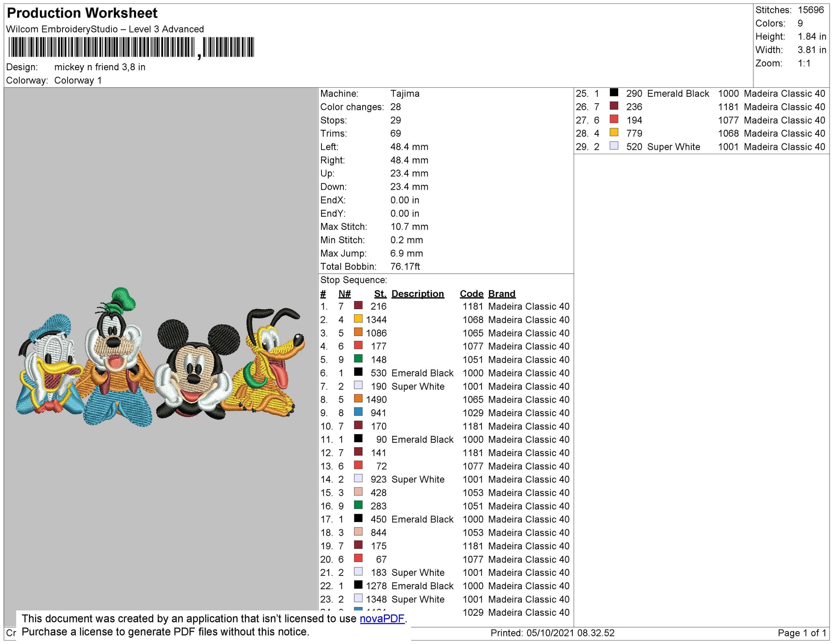The width and height of the screenshot is (833, 644).
Task: Click the Super White swatch in row 7
Action: (x=358, y=385)
